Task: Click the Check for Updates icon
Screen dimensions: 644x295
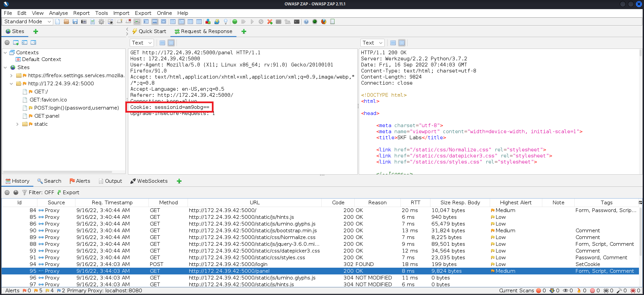Action: [217, 22]
